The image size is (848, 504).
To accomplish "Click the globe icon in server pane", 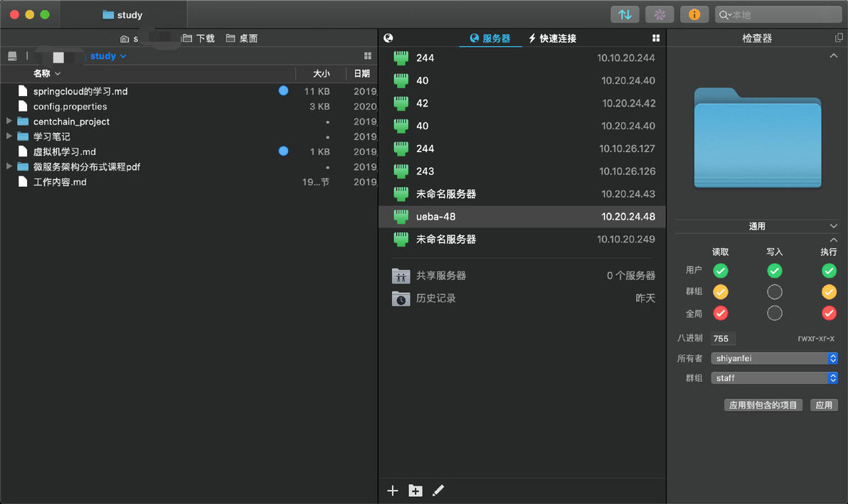I will click(x=388, y=38).
